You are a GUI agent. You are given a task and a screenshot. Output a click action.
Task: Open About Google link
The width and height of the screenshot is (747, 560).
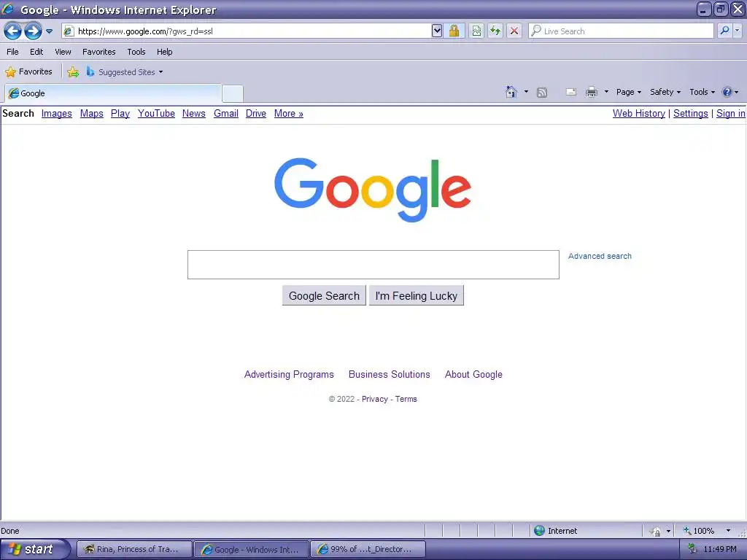point(473,374)
